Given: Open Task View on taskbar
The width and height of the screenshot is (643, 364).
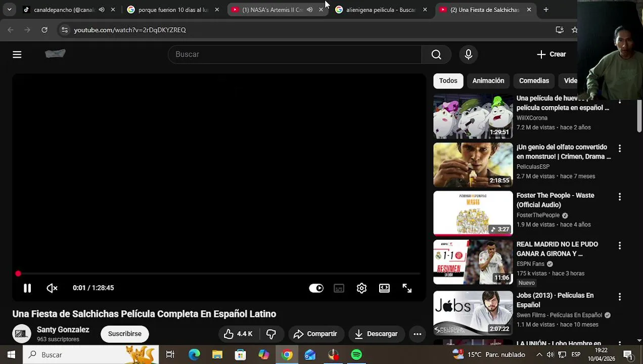Looking at the screenshot, I should point(170,355).
